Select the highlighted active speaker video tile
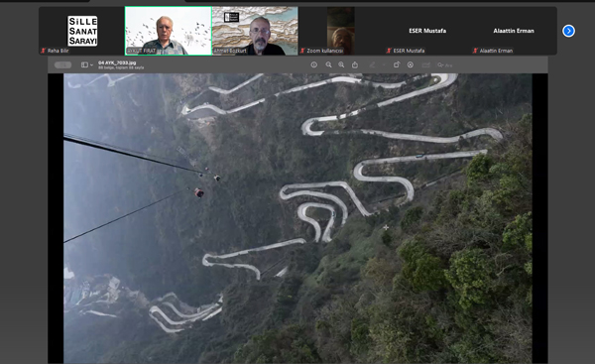 [x=169, y=31]
